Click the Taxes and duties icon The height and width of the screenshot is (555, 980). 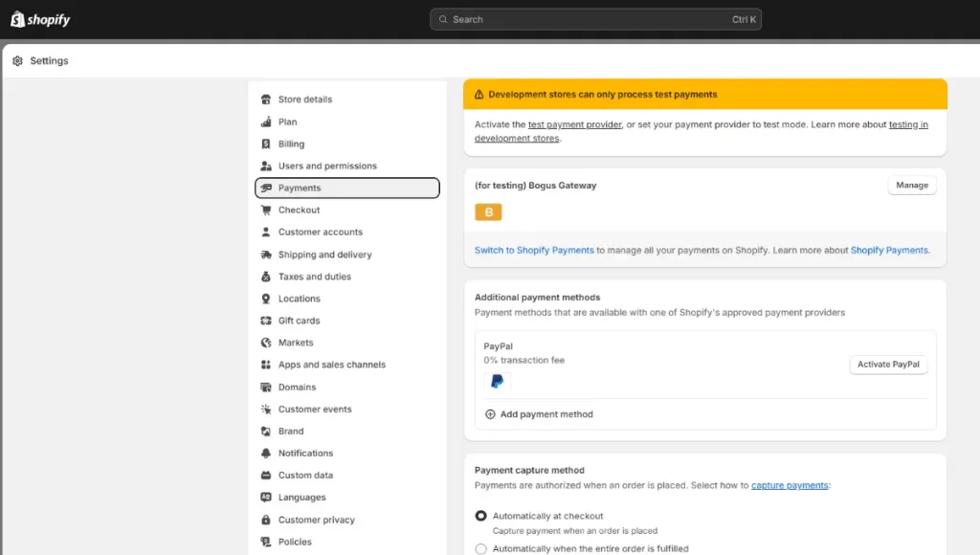266,277
